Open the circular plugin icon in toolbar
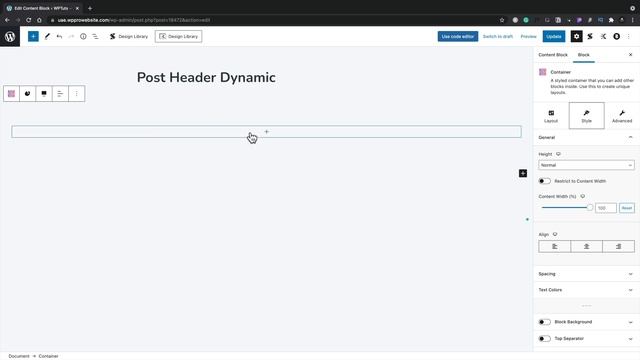The width and height of the screenshot is (640, 360). tap(616, 36)
